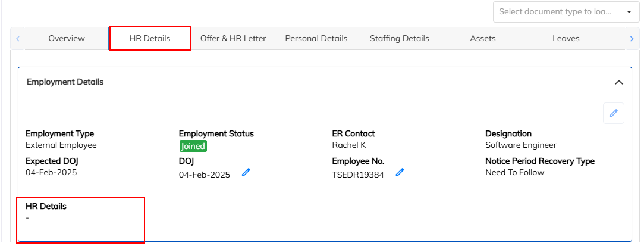Click the ER Contact name Rachel K

[x=349, y=145]
